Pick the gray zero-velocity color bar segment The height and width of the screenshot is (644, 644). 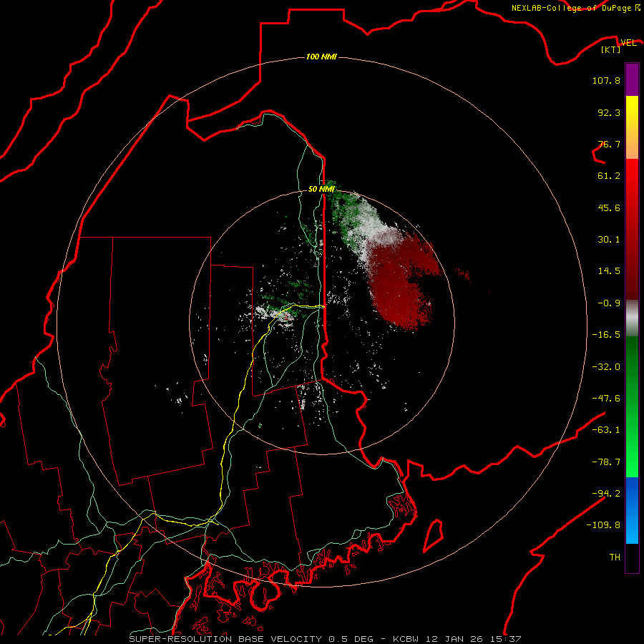click(632, 317)
